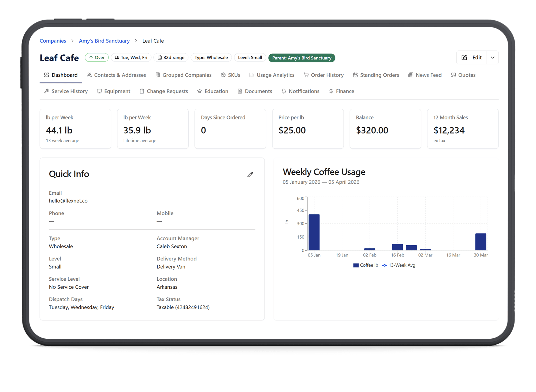
Task: Click the Order History cart icon
Action: [306, 75]
